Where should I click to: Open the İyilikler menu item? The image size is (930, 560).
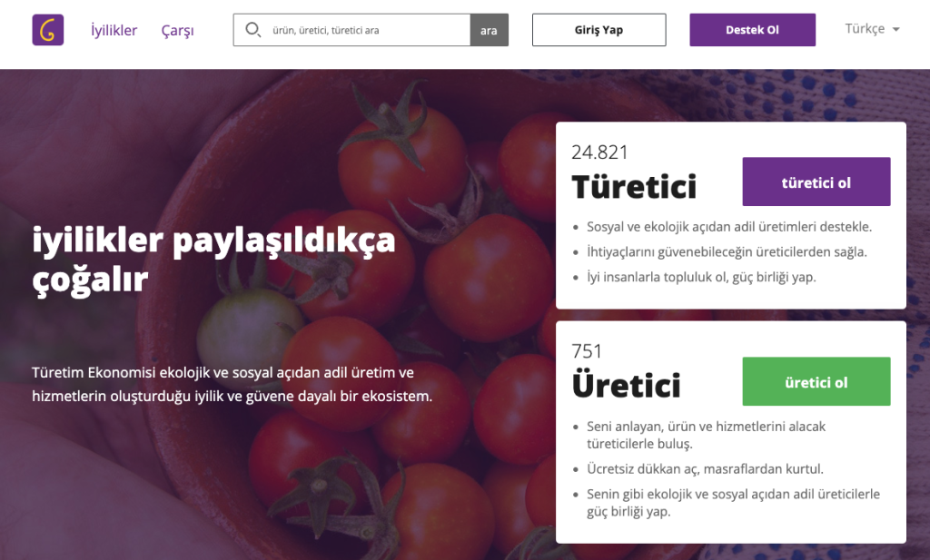point(114,30)
